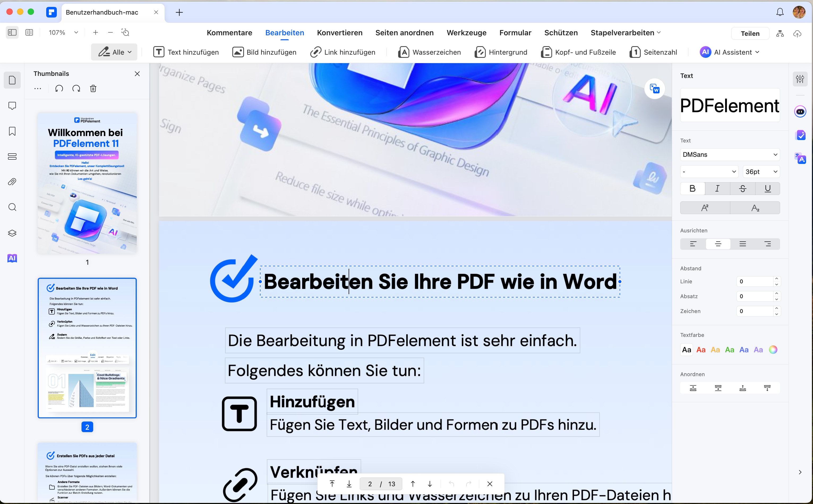Switch to the Schützen tab

561,33
